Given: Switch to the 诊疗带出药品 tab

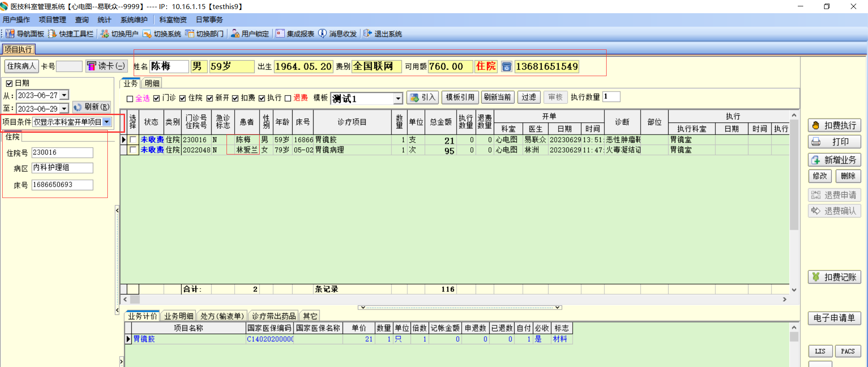Looking at the screenshot, I should 274,316.
